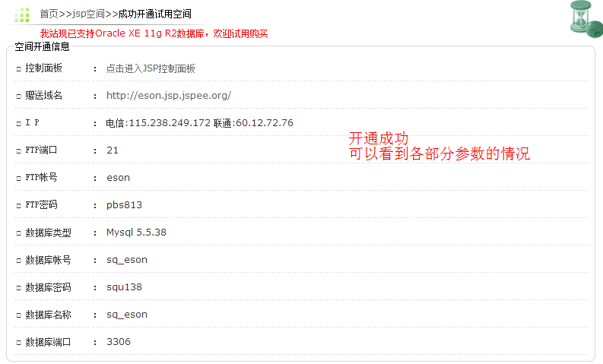Screen dimensions: 603x364
Task: Click the FTP密码 row label
Action: (41, 204)
